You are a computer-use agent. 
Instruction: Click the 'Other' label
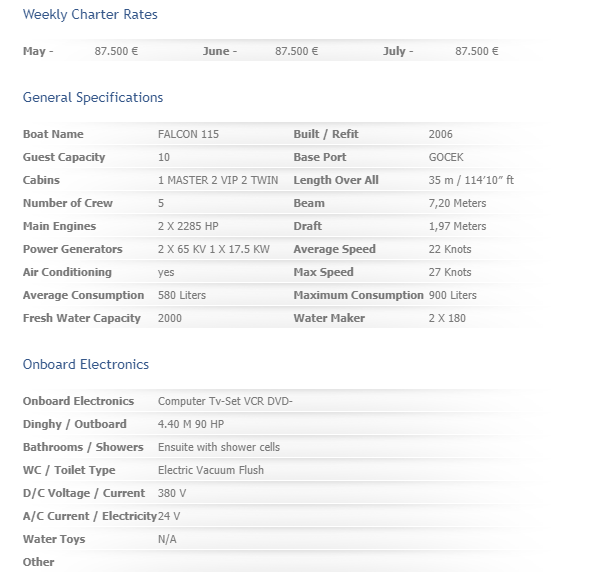tap(38, 562)
